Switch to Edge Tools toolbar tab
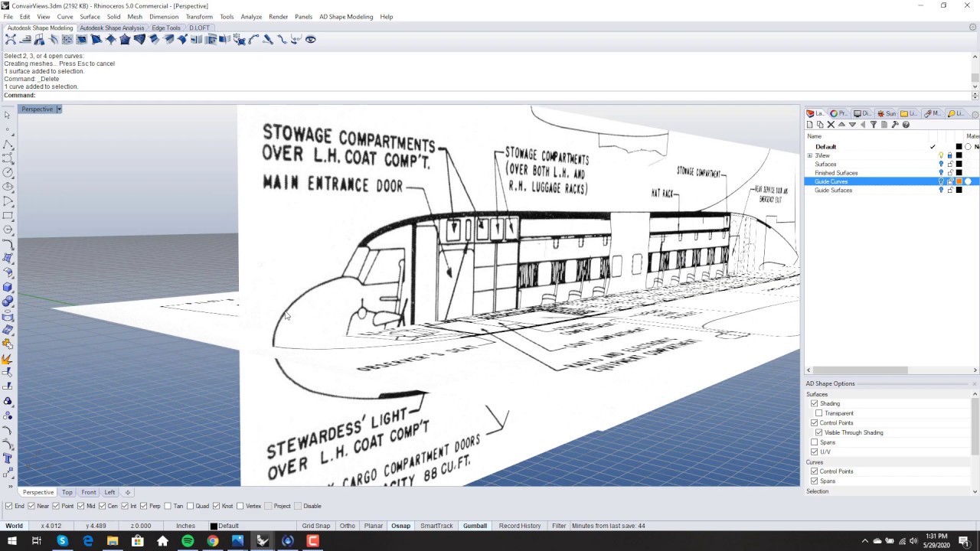The image size is (980, 551). click(x=166, y=28)
